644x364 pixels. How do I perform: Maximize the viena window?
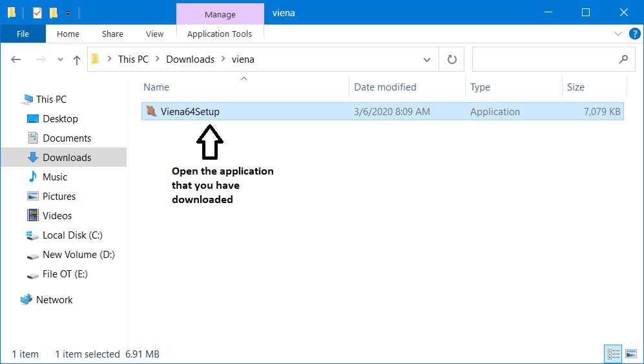pos(586,13)
